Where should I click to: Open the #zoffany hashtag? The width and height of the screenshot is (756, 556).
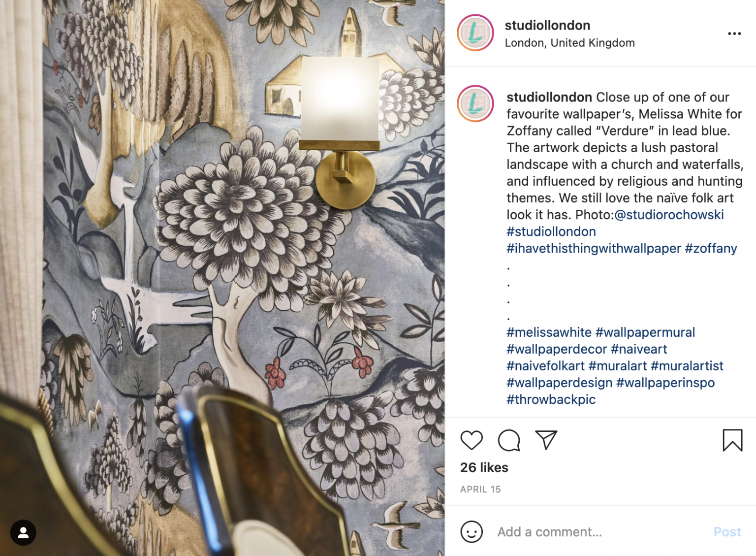click(x=711, y=248)
